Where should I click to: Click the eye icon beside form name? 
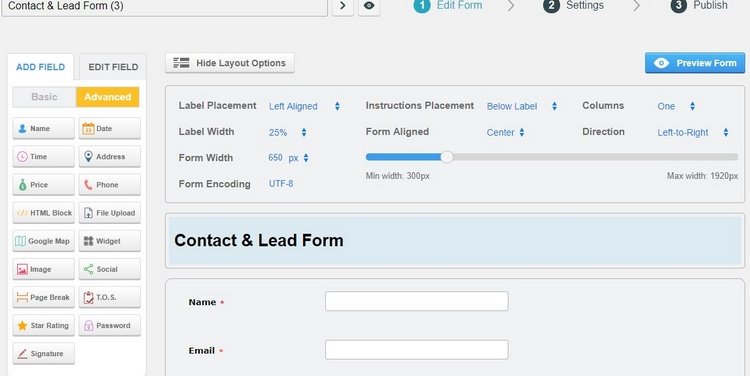[x=369, y=6]
